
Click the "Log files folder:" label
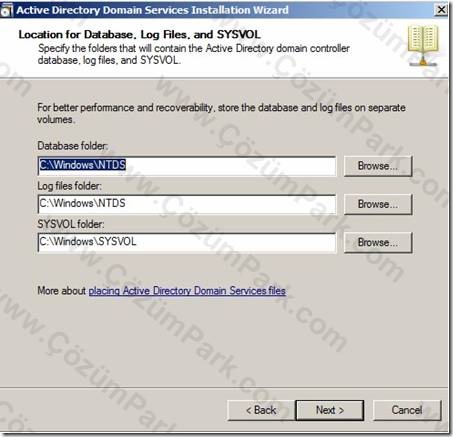point(69,186)
